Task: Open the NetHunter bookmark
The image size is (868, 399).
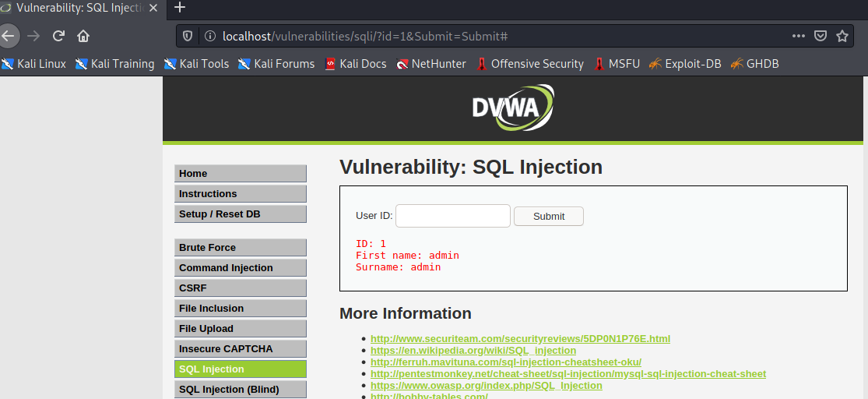Action: tap(431, 64)
